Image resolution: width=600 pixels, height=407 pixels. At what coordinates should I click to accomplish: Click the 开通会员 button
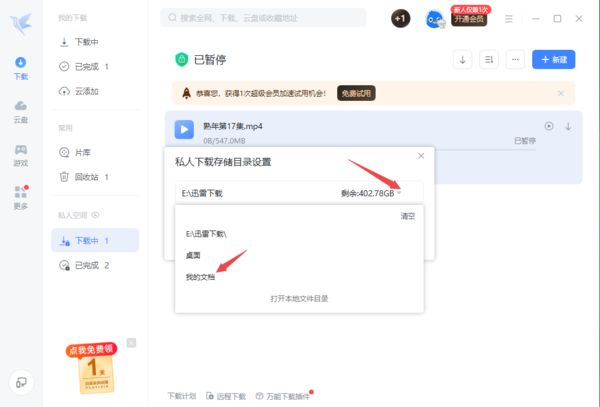click(469, 19)
